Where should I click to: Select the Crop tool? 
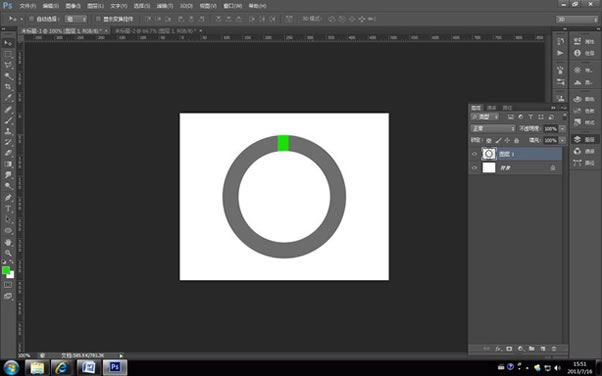(x=8, y=87)
